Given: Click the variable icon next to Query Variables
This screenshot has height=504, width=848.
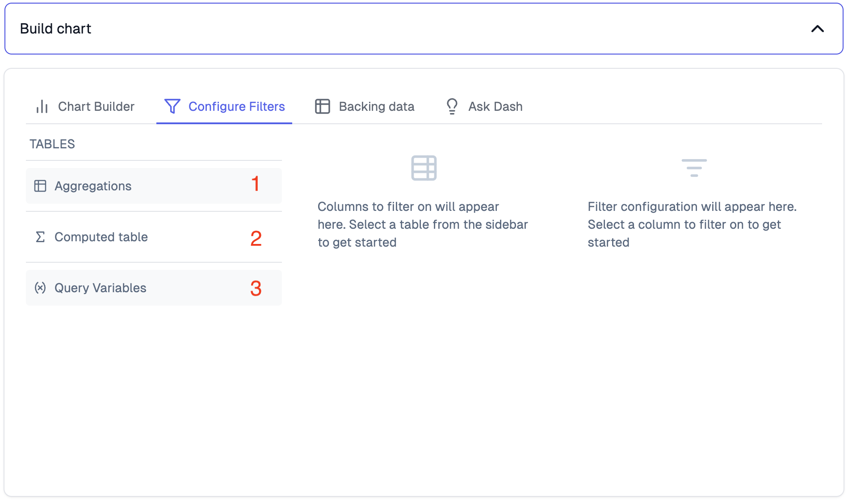Looking at the screenshot, I should [40, 288].
